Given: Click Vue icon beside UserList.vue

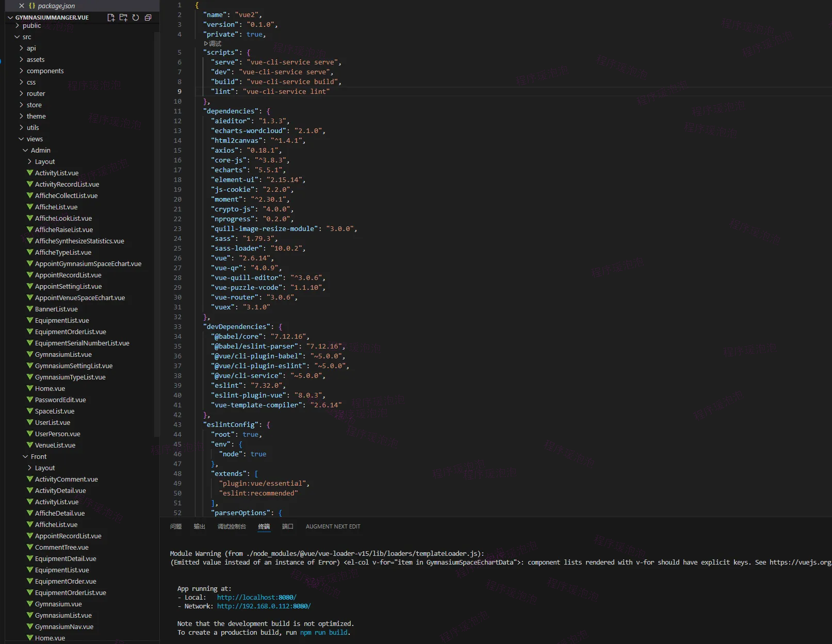Looking at the screenshot, I should click(30, 422).
